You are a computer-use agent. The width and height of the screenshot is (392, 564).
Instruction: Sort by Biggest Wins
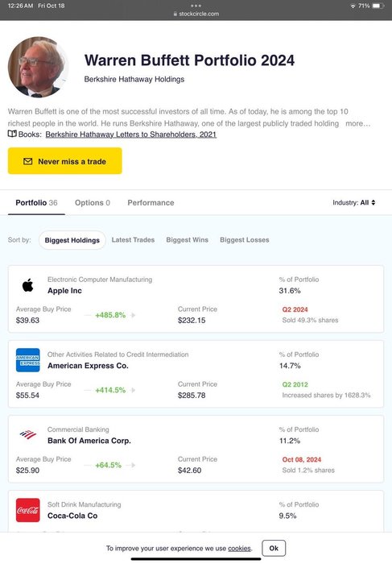click(x=188, y=240)
